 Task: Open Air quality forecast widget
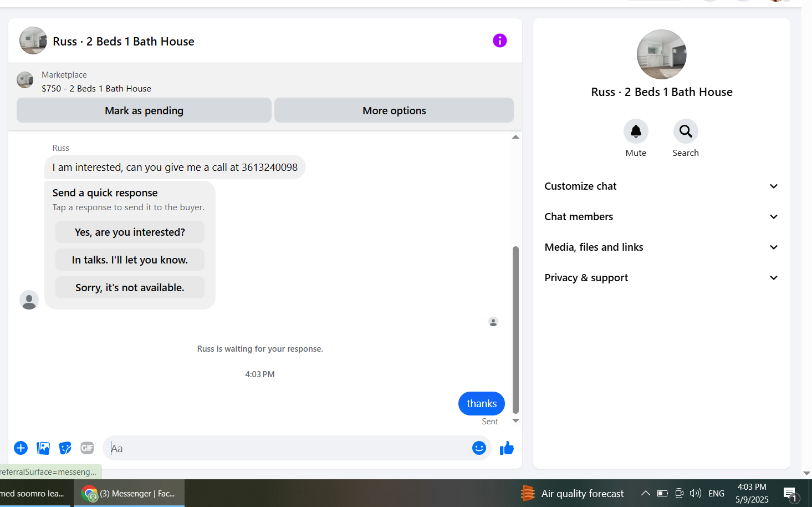[x=572, y=493]
